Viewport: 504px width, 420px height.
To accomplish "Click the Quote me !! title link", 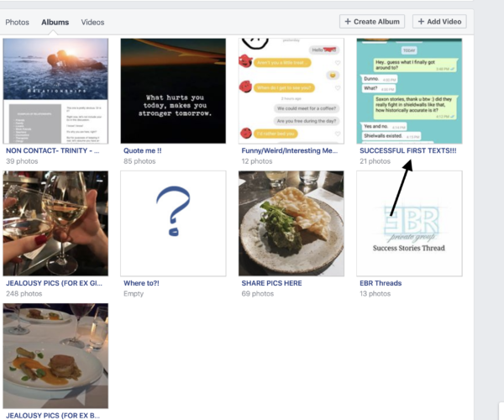I will click(143, 150).
